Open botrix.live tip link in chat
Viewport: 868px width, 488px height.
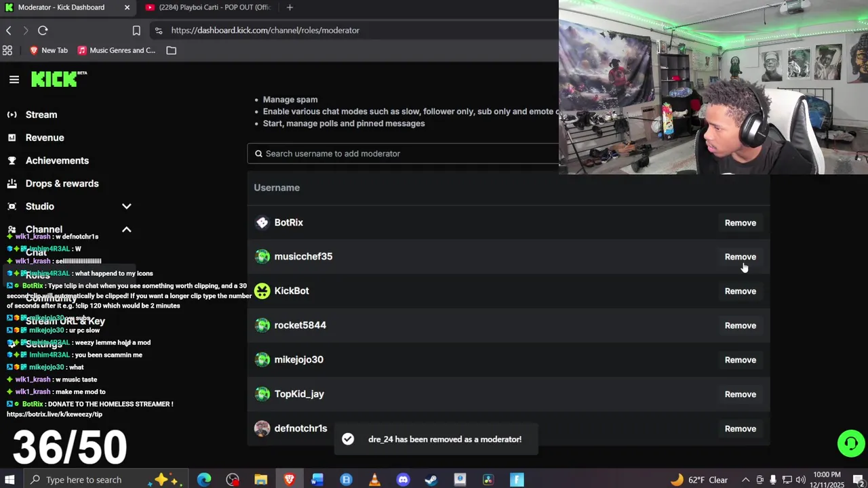(x=54, y=414)
